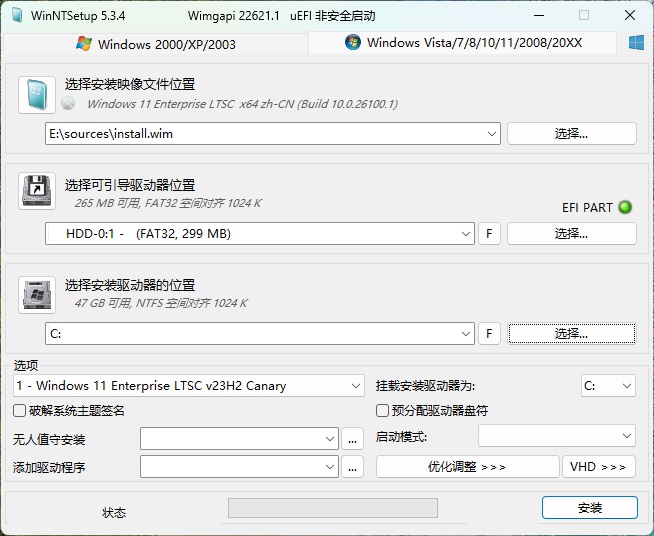Image resolution: width=654 pixels, height=536 pixels.
Task: Click the 安装 button
Action: click(x=590, y=508)
